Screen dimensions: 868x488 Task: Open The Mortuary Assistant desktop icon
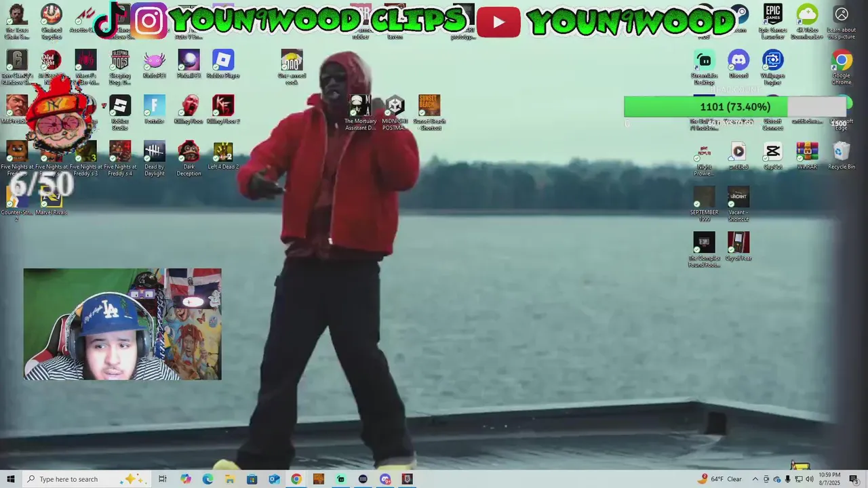pos(360,113)
